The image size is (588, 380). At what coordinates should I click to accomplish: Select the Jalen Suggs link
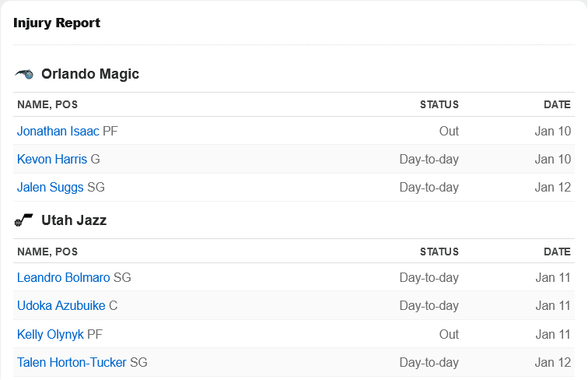click(51, 187)
